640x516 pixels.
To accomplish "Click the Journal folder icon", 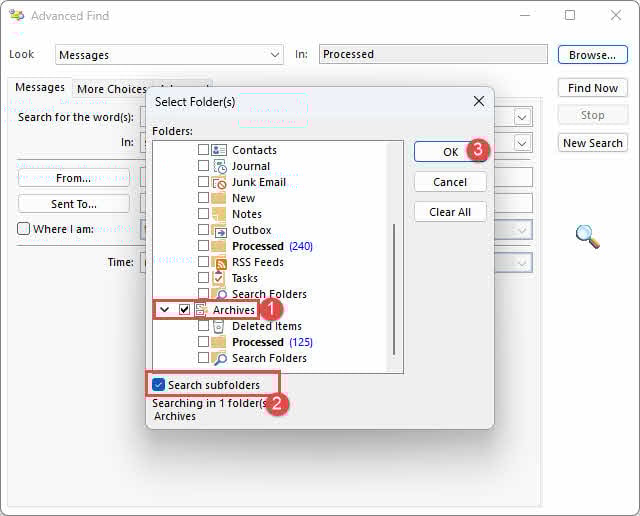I will coord(219,166).
